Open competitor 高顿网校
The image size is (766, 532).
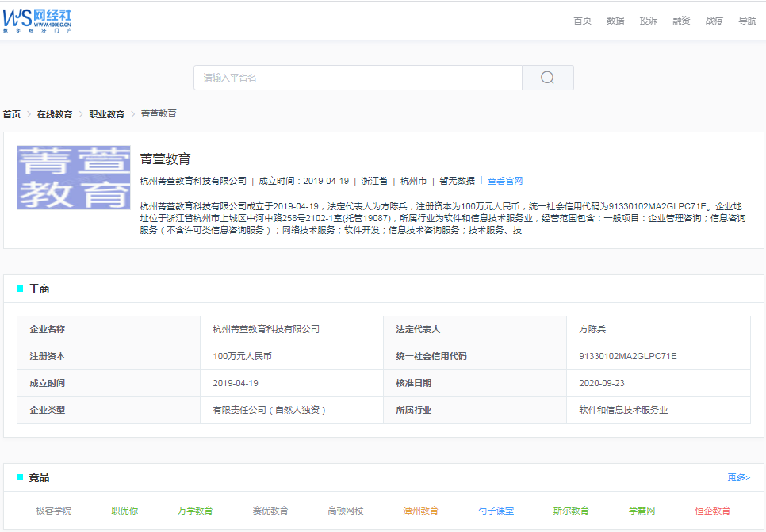pyautogui.click(x=346, y=511)
